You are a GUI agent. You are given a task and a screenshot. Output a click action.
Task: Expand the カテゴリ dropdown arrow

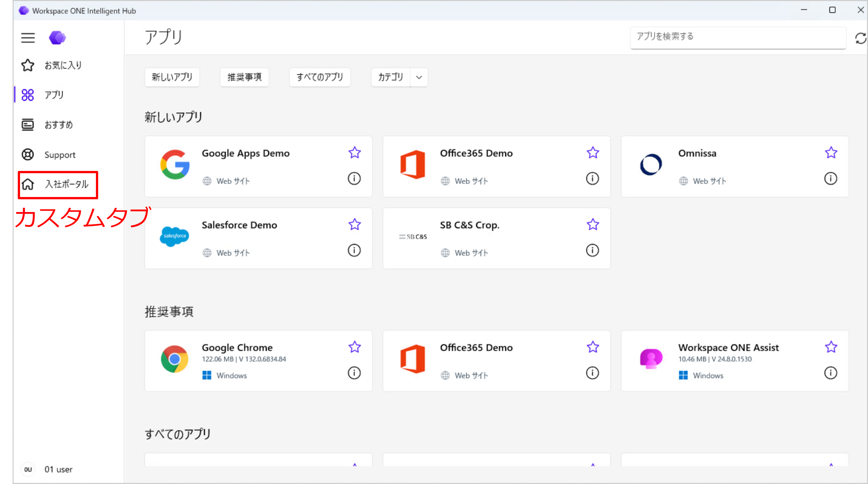(419, 77)
